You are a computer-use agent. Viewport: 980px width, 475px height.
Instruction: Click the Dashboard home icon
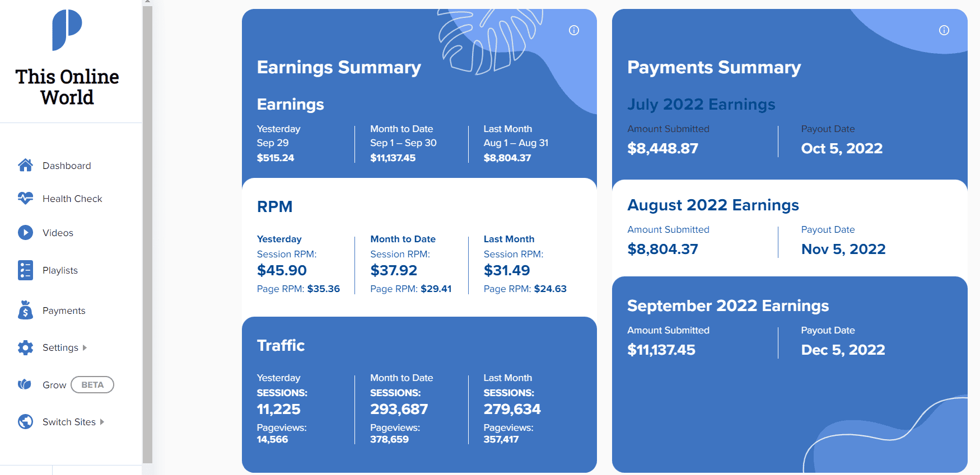coord(25,165)
